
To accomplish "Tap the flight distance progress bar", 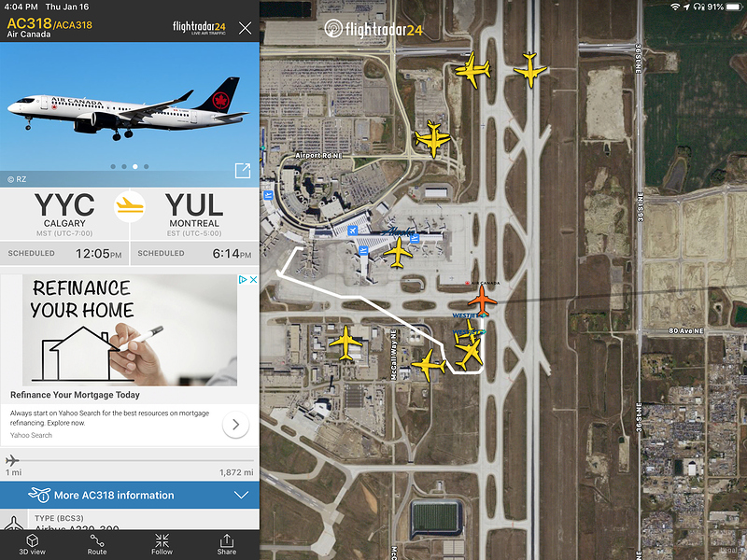I will point(130,461).
